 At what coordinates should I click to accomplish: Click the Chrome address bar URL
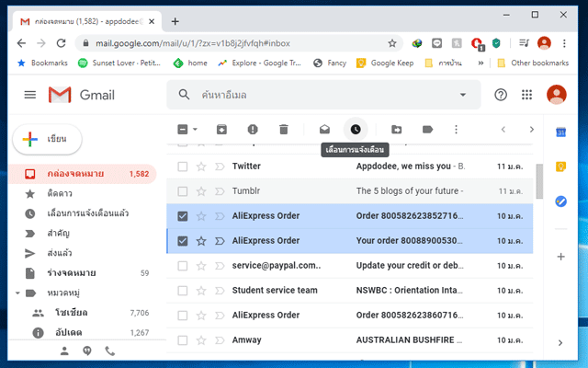click(x=193, y=43)
